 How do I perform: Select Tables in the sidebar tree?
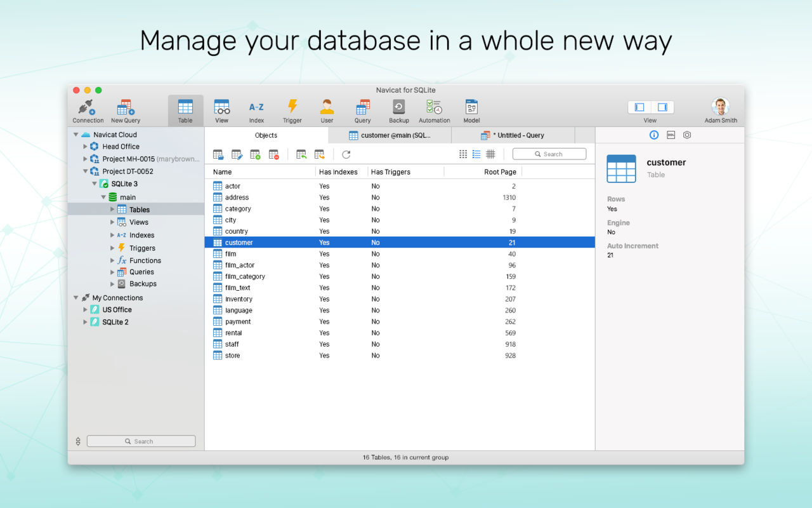(136, 210)
